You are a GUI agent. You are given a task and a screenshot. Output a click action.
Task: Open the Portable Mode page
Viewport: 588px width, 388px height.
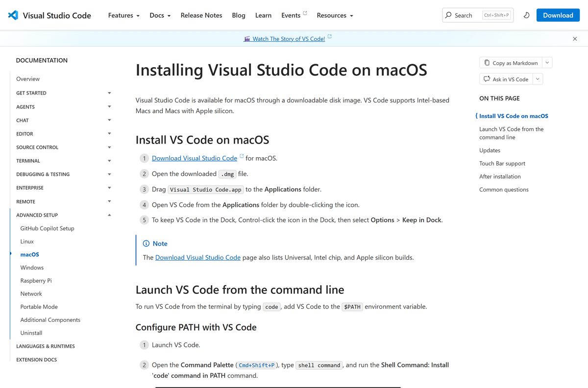point(39,307)
